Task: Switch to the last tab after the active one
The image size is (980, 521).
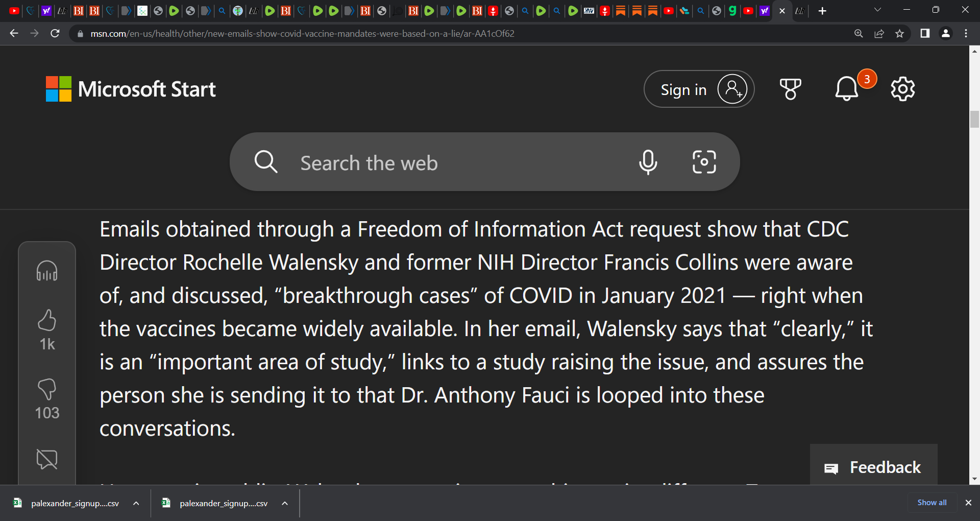Action: tap(800, 11)
